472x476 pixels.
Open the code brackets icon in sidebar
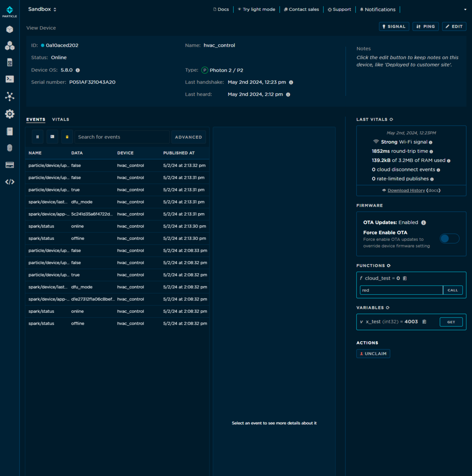[10, 182]
